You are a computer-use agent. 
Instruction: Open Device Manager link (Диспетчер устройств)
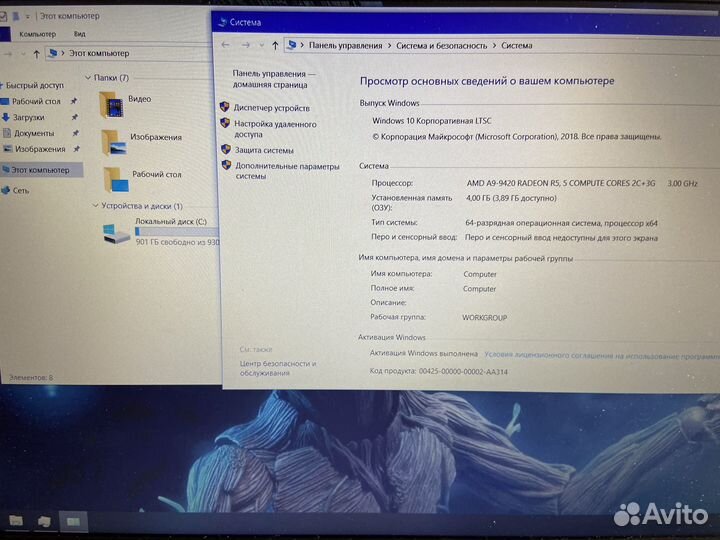(x=271, y=108)
